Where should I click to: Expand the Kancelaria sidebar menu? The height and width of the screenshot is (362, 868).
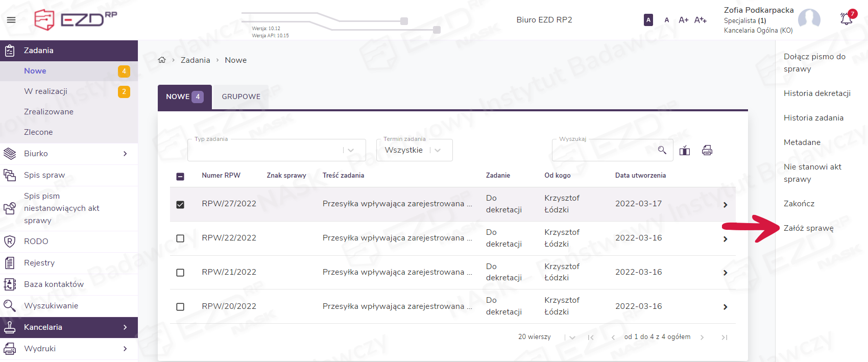[x=69, y=327]
